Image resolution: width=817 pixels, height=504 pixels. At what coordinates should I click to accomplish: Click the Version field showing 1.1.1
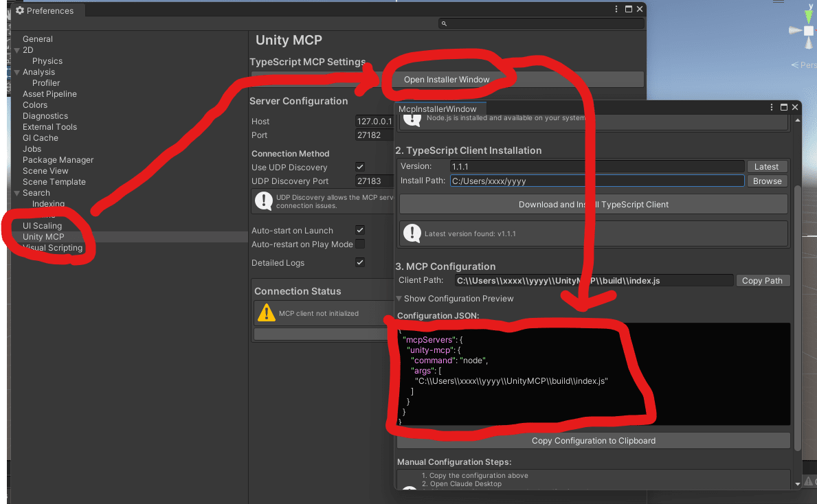tap(597, 167)
